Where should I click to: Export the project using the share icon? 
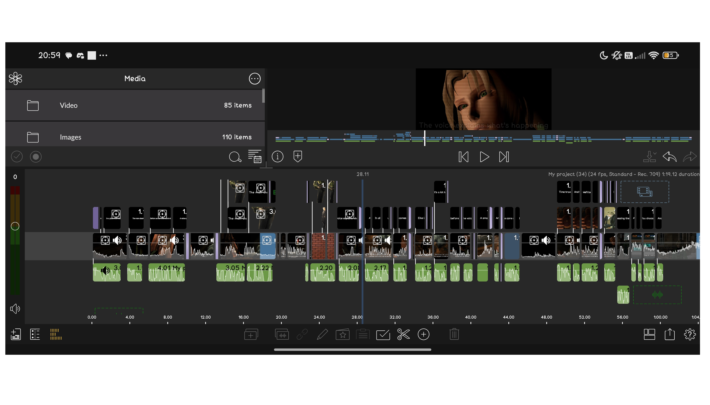click(670, 335)
